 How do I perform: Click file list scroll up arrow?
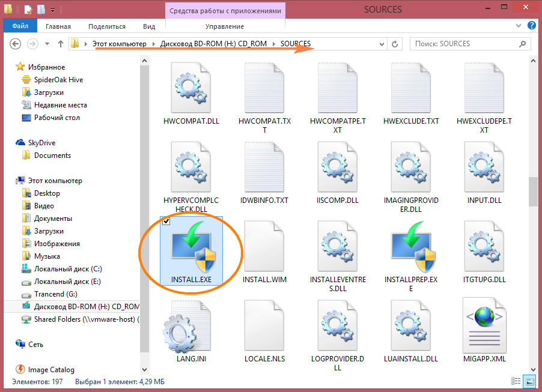pyautogui.click(x=533, y=61)
